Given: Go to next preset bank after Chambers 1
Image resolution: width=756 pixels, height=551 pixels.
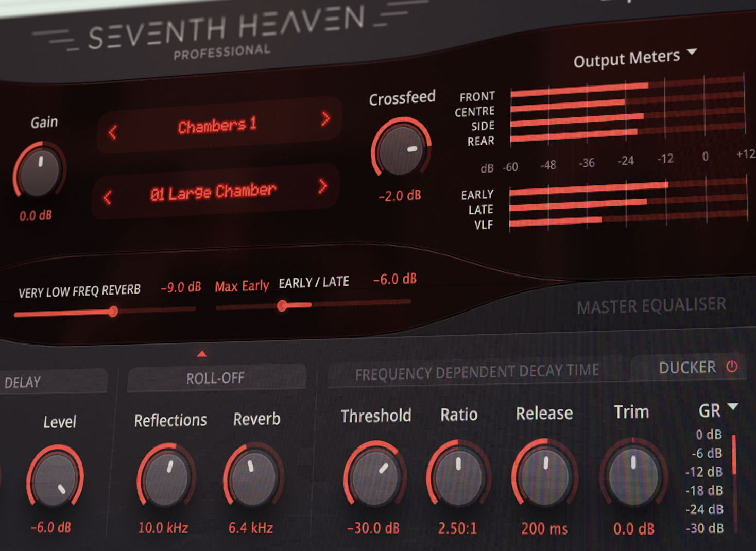Looking at the screenshot, I should tap(325, 119).
